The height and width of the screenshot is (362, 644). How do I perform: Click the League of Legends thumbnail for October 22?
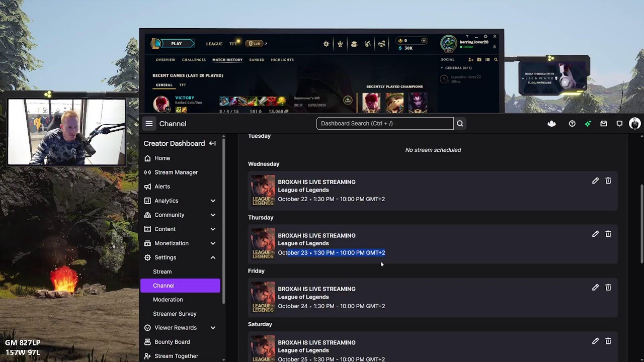click(263, 191)
